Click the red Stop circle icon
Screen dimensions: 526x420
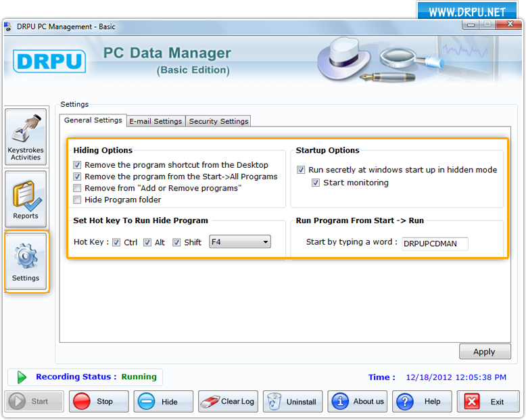click(82, 401)
